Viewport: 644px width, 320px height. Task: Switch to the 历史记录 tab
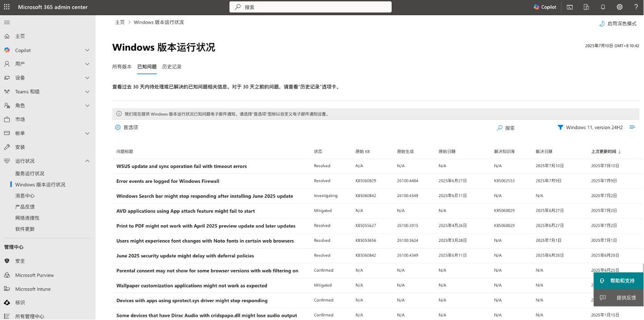[172, 67]
